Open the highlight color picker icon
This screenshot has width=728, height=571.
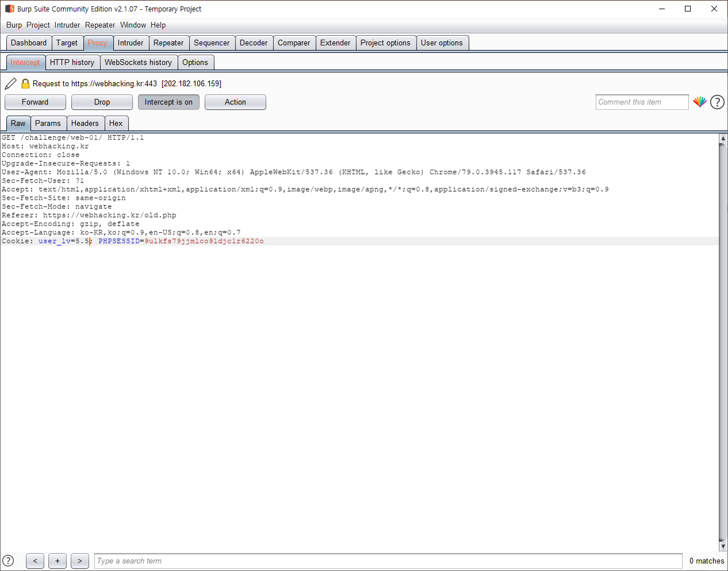click(700, 102)
